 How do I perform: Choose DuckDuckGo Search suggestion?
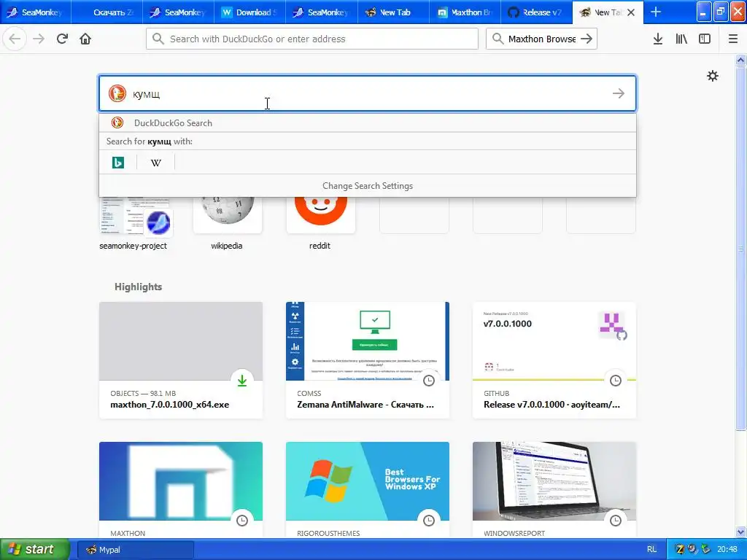click(368, 122)
